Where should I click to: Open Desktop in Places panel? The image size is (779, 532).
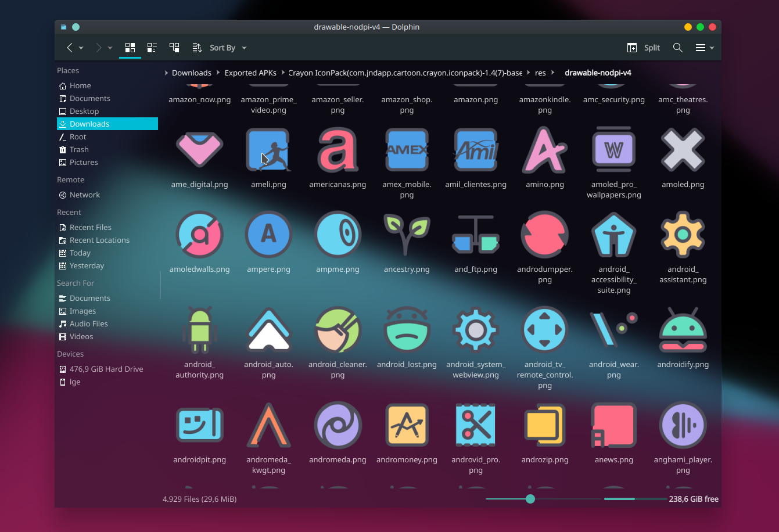point(107,111)
